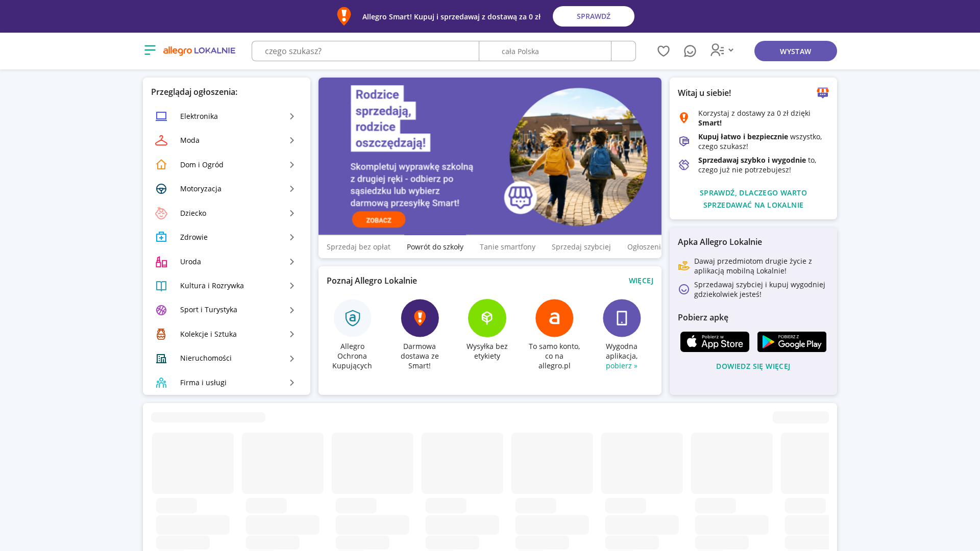The height and width of the screenshot is (551, 980).
Task: Open user account menu icon
Action: (722, 50)
